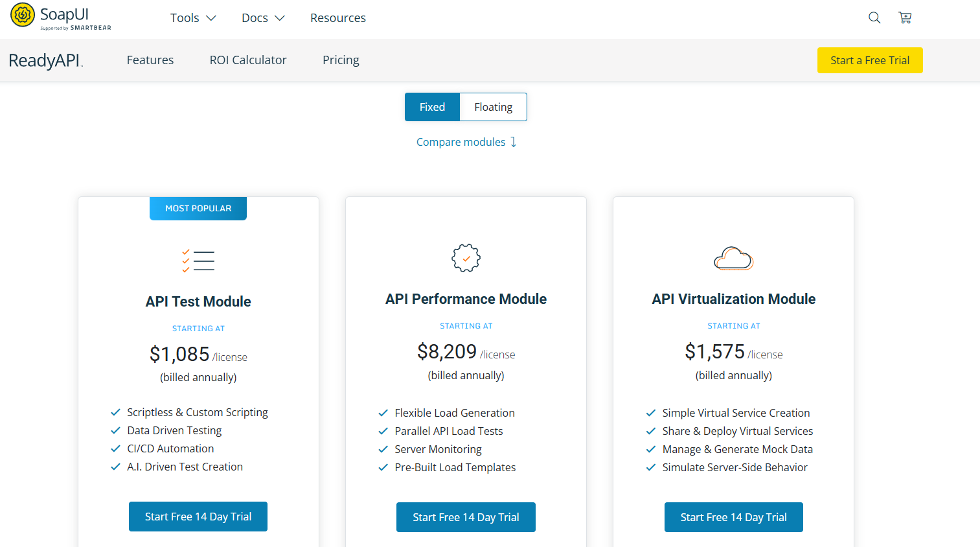Open the shopping cart icon

(x=905, y=18)
